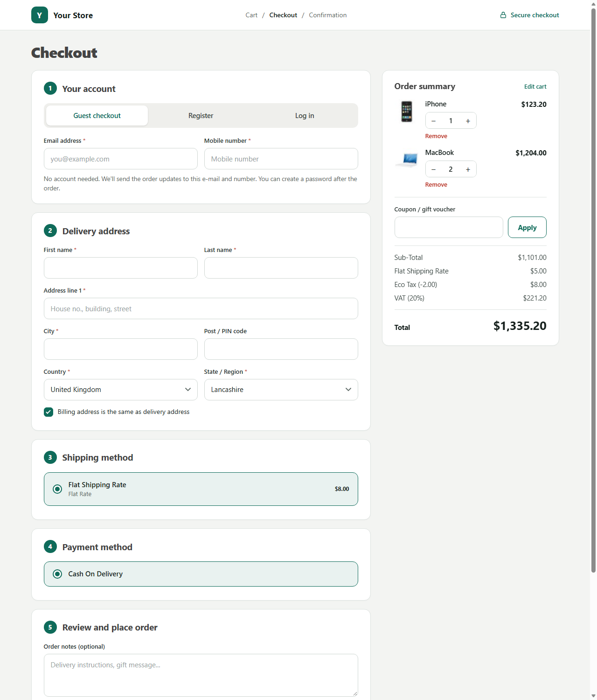Image resolution: width=597 pixels, height=700 pixels.
Task: Click the iPhone quantity value field
Action: click(451, 121)
